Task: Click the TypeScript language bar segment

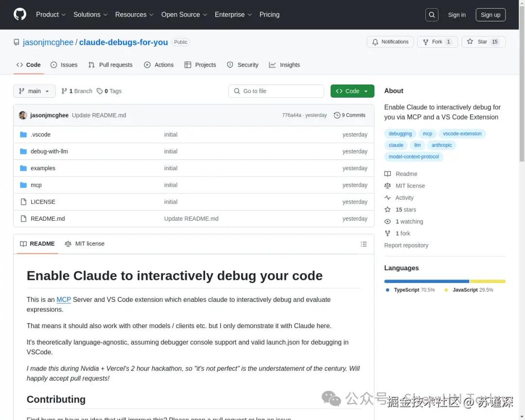Action: point(427,281)
